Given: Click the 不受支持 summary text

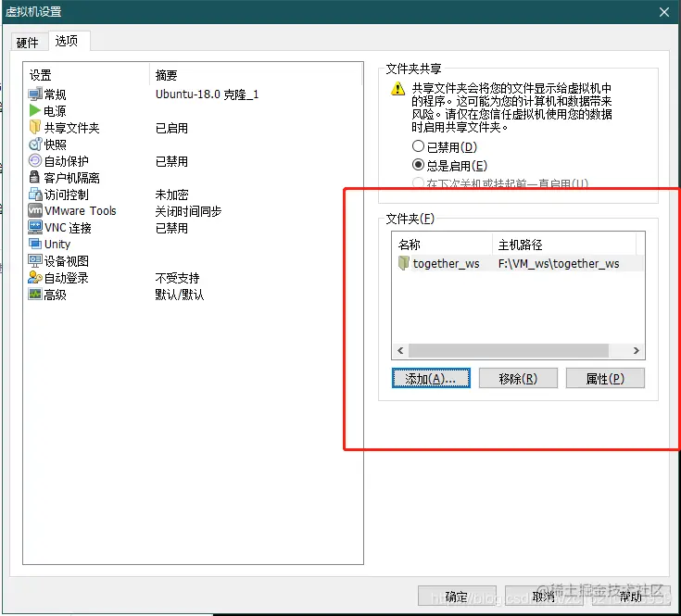Looking at the screenshot, I should 177,277.
